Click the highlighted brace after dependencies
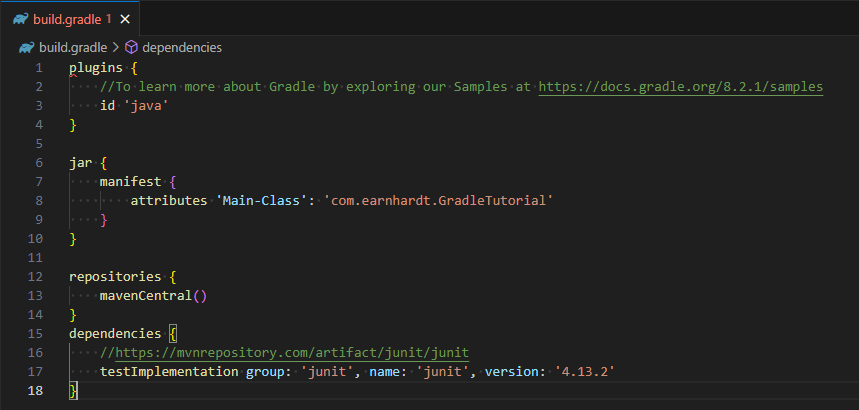 coord(173,333)
